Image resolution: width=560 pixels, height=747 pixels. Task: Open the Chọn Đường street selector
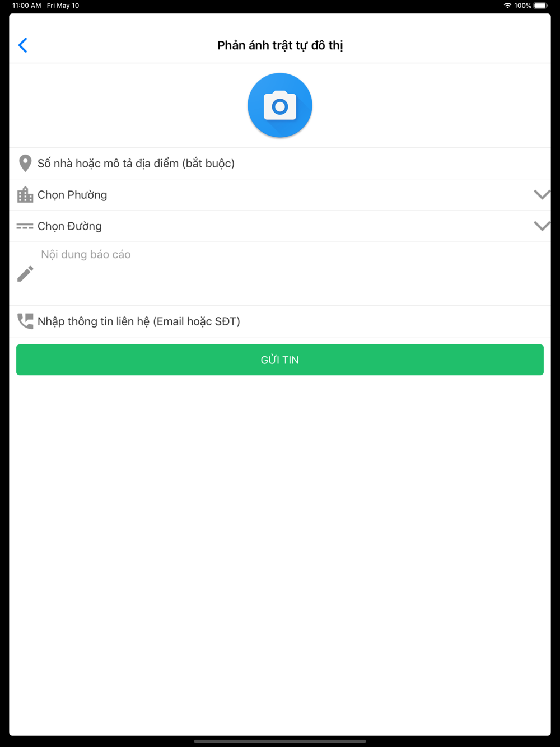[x=280, y=226]
